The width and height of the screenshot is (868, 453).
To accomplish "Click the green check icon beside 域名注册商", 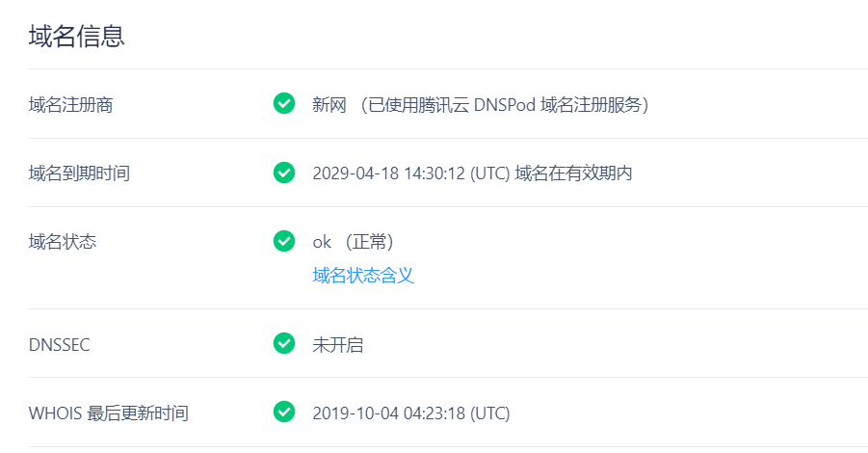I will click(x=284, y=103).
